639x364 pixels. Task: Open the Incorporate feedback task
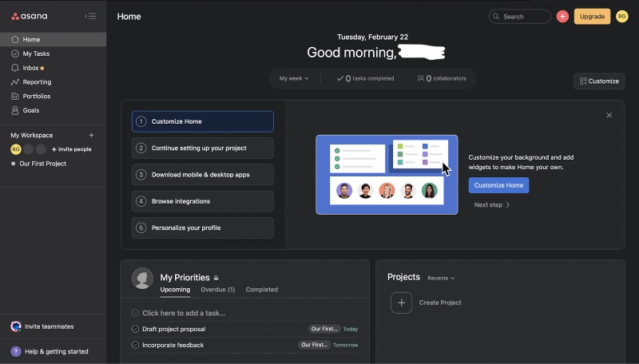173,345
